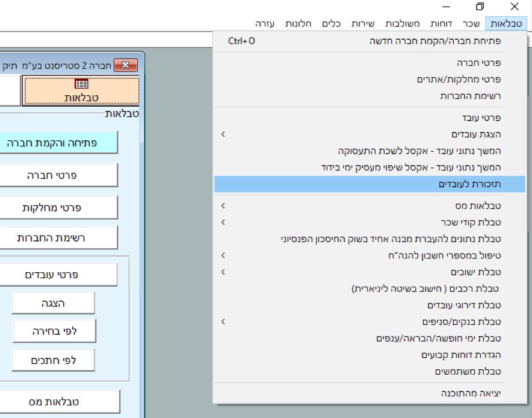Click the רשימת החברות panel button
This screenshot has width=532, height=418.
[x=58, y=238]
